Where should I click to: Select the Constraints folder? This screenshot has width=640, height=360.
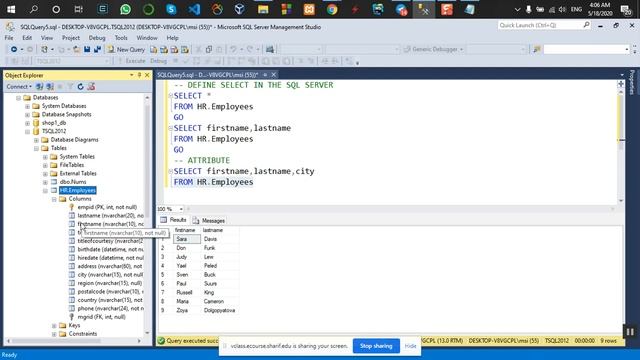pyautogui.click(x=83, y=334)
